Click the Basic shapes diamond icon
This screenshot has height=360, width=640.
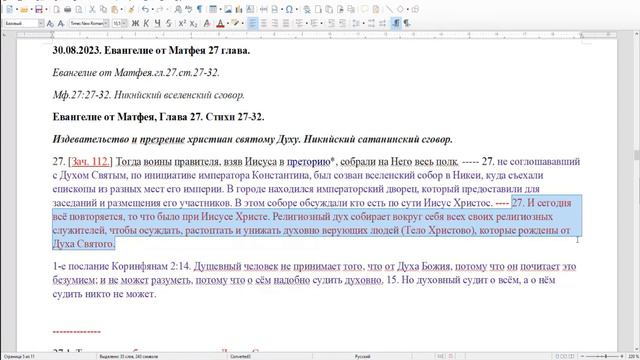(x=400, y=9)
